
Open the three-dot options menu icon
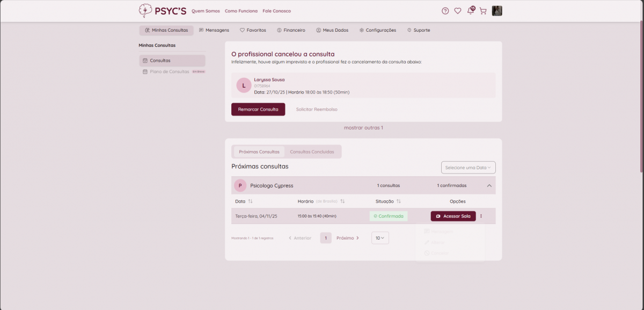tap(481, 216)
